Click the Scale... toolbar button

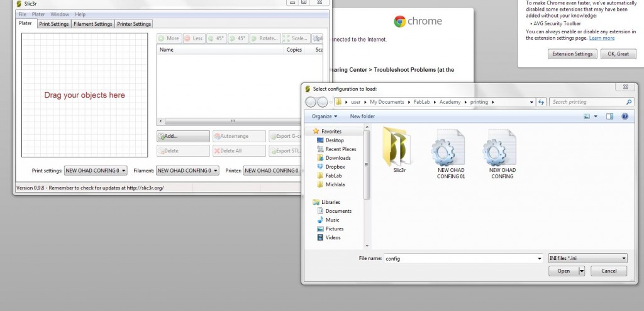coord(296,38)
